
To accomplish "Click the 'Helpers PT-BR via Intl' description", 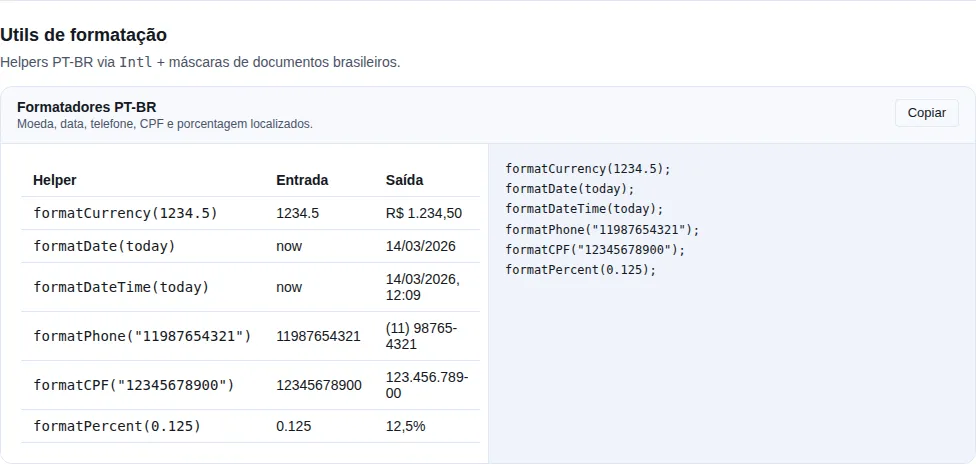I will click(x=200, y=62).
